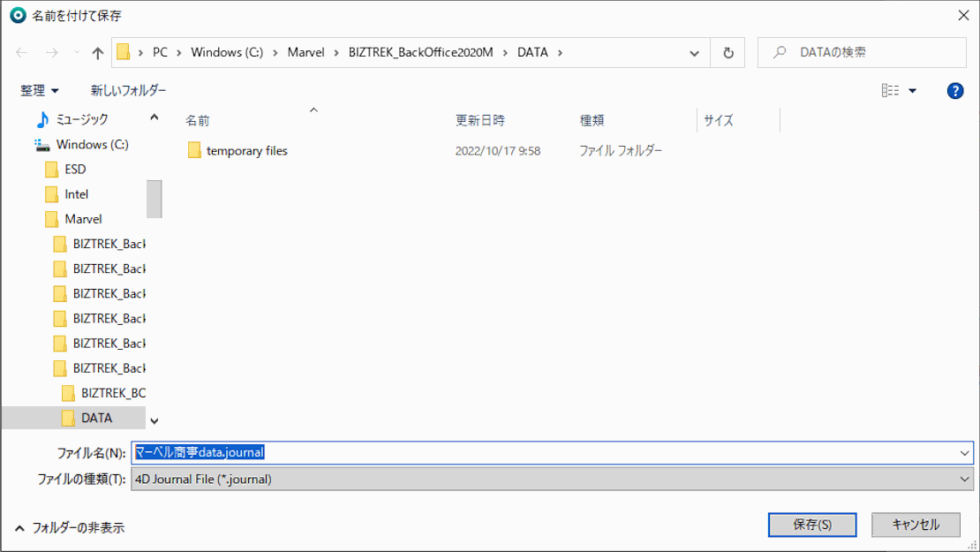The image size is (980, 552).
Task: Click the file name input field
Action: click(x=547, y=452)
